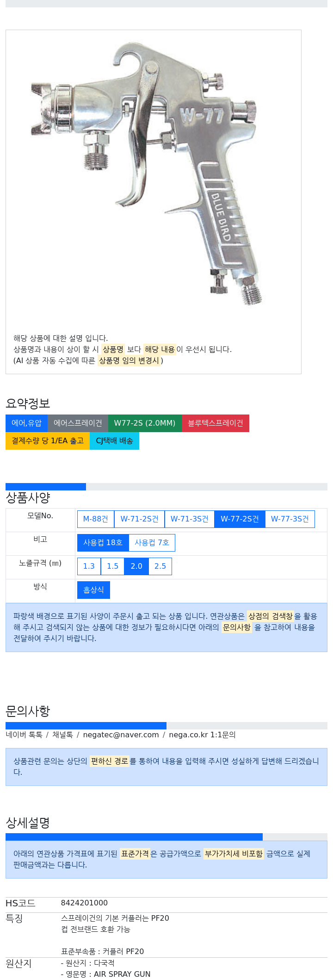Click the 결제수량 당 1/EA 출고 tag

coord(48,440)
